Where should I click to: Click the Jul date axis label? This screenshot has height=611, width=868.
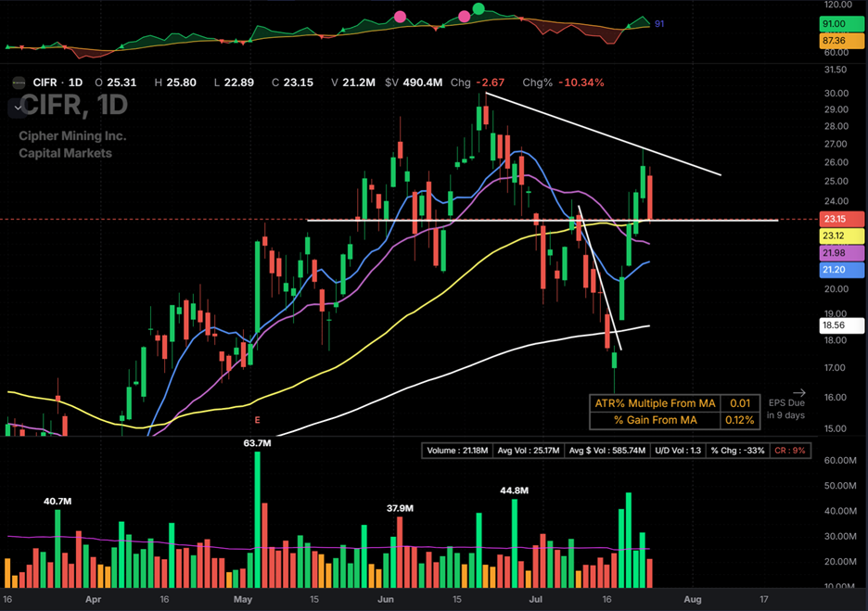(x=535, y=599)
